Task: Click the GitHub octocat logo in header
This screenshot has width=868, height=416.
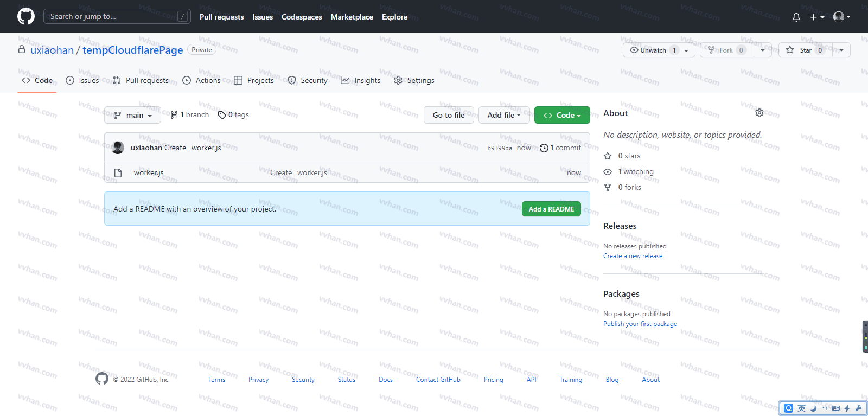Action: [26, 16]
